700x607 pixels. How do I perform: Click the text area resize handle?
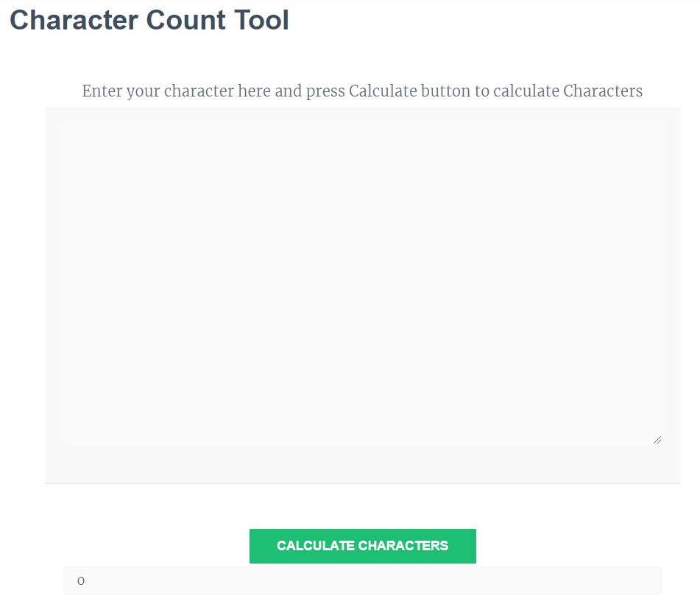657,439
